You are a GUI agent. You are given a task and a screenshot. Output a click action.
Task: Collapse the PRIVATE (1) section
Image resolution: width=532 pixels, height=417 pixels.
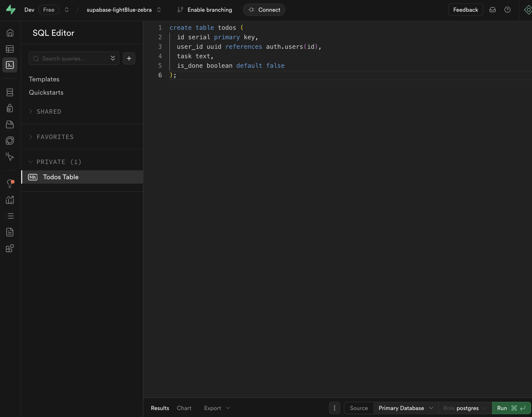click(55, 162)
